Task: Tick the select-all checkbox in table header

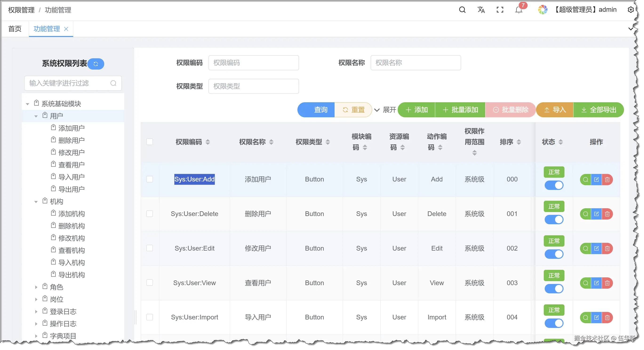Action: 150,142
